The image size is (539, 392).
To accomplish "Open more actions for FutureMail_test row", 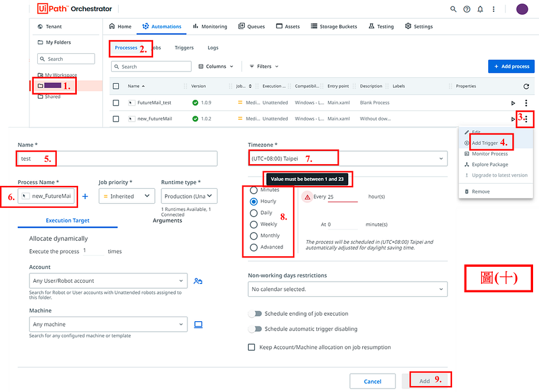I will click(x=526, y=103).
